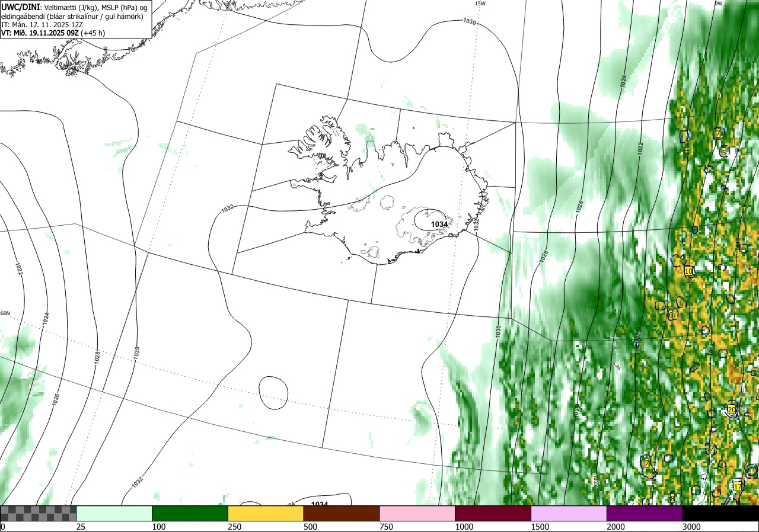Click the legend value "1000"
Image resolution: width=759 pixels, height=532 pixels.
point(465,527)
